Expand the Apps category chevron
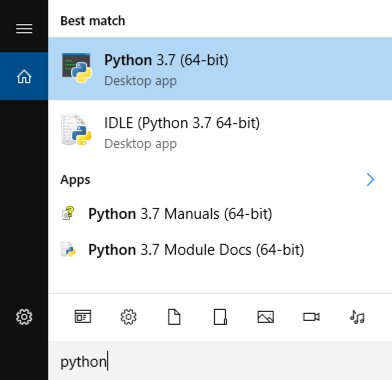Image resolution: width=392 pixels, height=380 pixels. click(370, 180)
